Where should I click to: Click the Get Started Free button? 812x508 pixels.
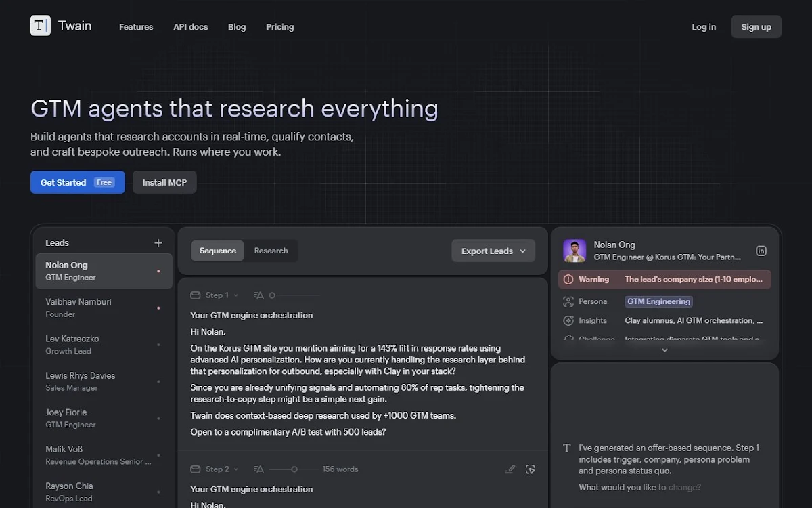pyautogui.click(x=78, y=182)
